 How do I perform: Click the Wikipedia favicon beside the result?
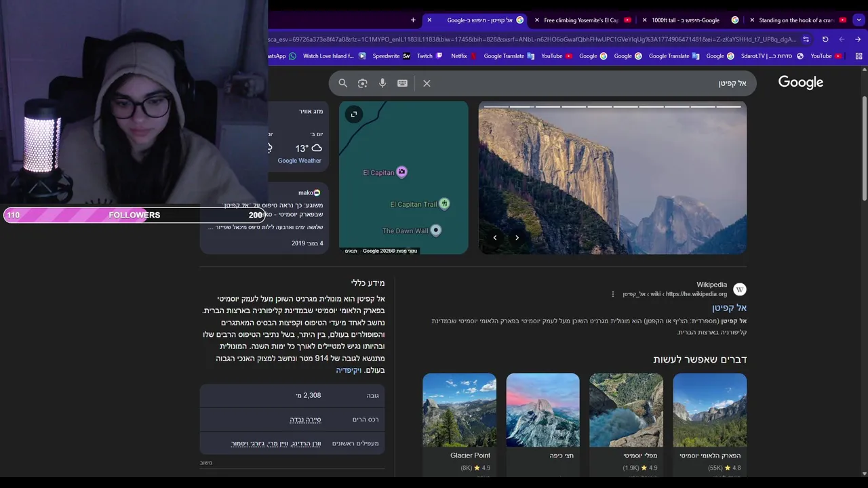(x=740, y=289)
